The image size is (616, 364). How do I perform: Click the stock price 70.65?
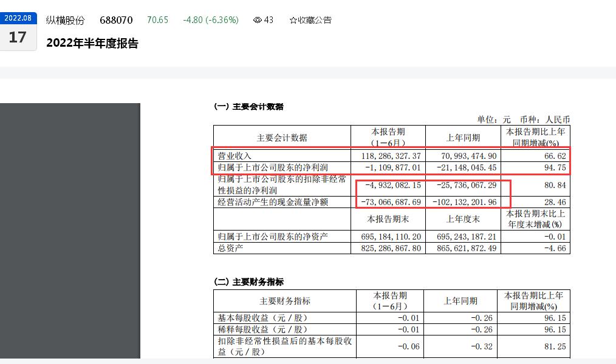[157, 20]
